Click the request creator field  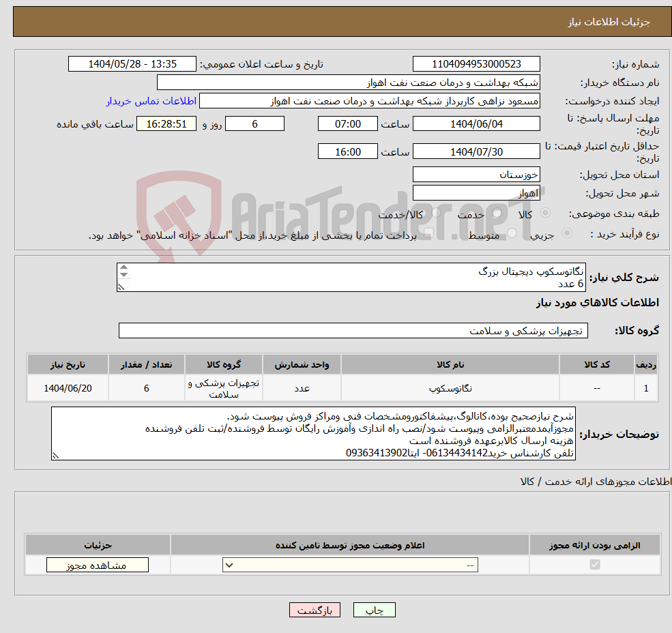point(369,101)
